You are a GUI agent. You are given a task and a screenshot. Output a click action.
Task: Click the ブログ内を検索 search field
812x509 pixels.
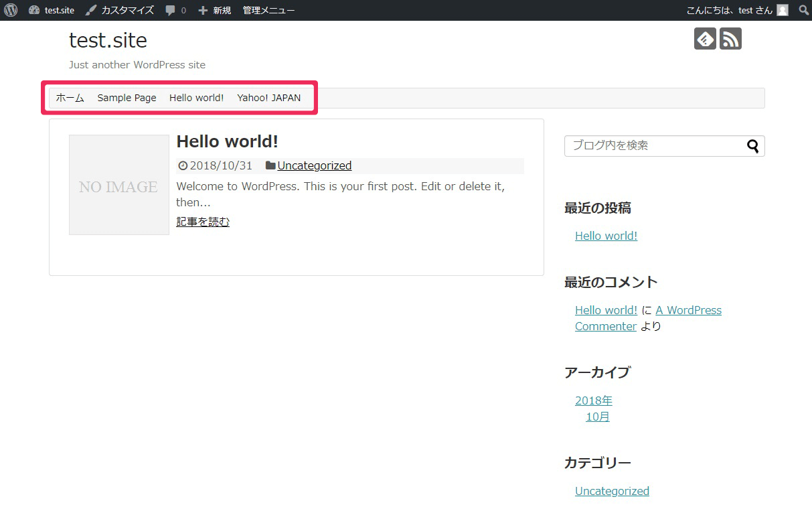[x=653, y=146]
